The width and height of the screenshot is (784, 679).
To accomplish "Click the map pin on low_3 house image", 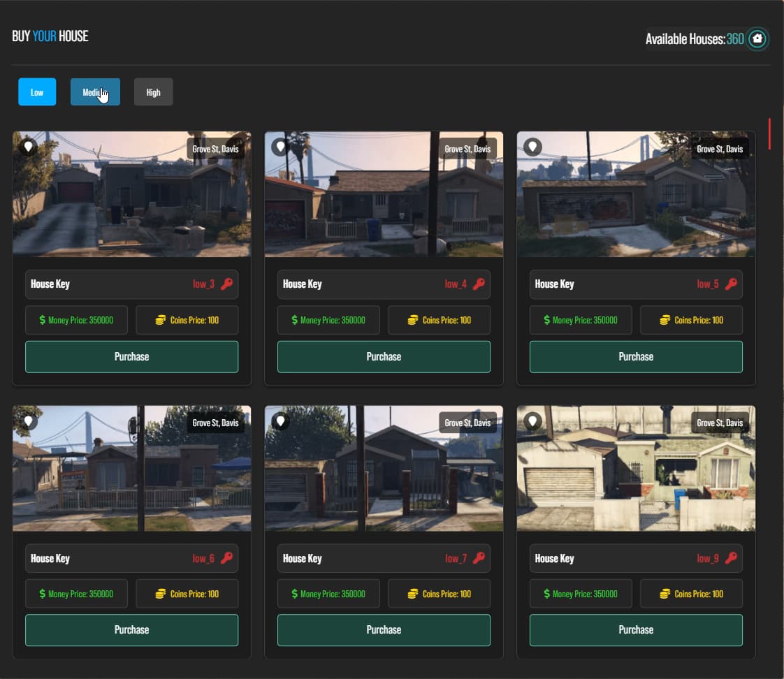I will (x=29, y=147).
